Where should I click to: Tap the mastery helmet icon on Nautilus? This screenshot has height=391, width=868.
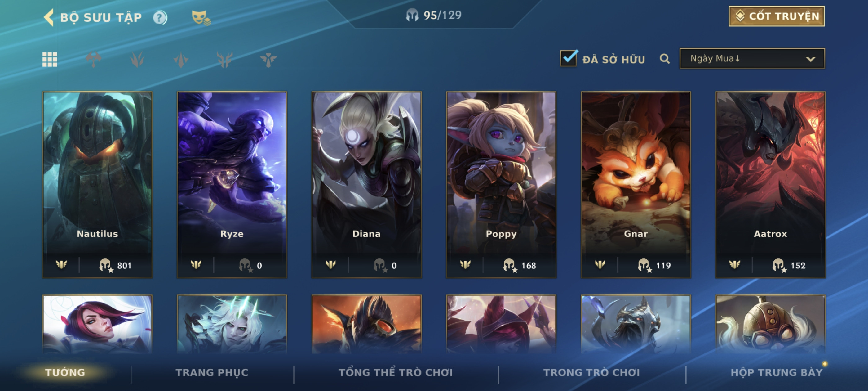pyautogui.click(x=106, y=266)
